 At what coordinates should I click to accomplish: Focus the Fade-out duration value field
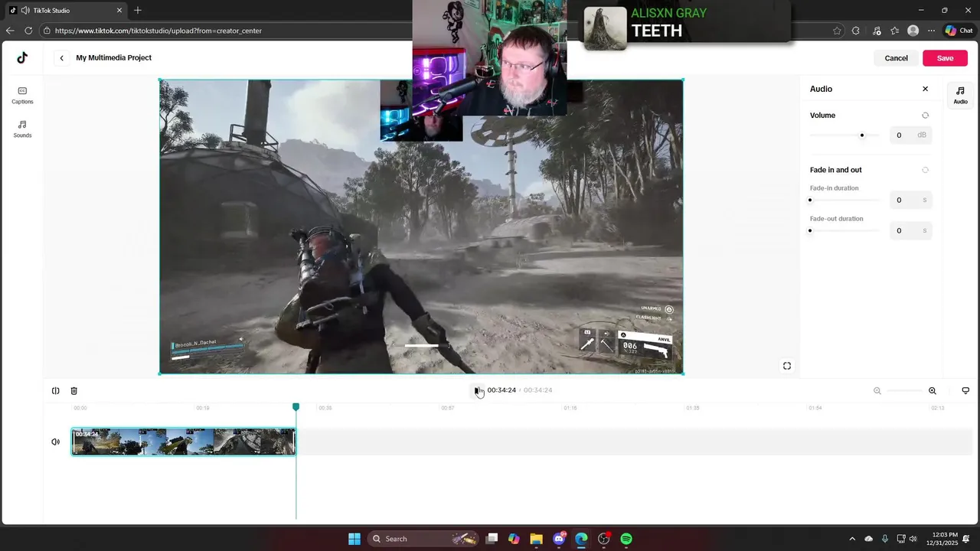[x=910, y=230]
